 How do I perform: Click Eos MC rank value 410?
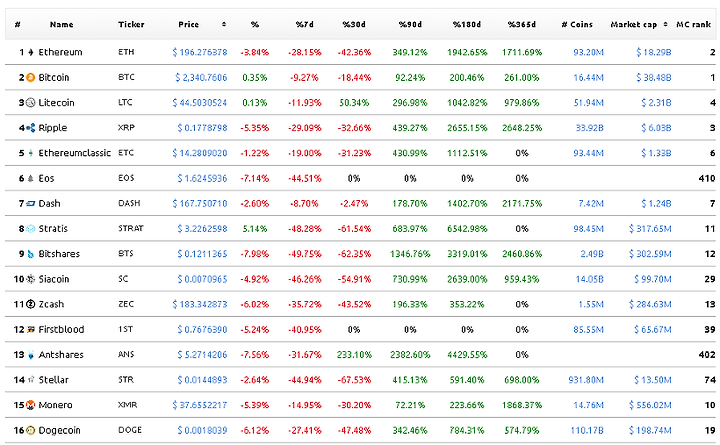[x=707, y=178]
